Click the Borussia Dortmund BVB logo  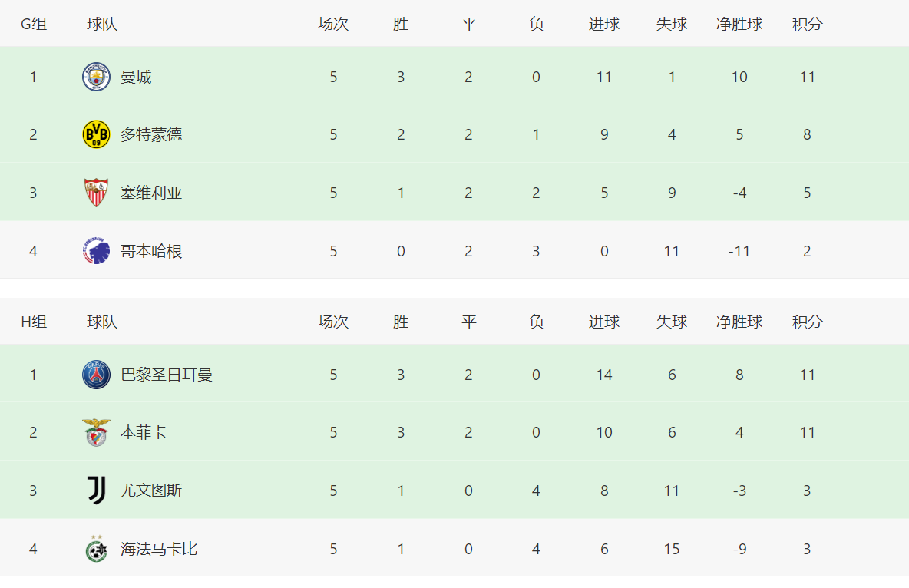click(x=96, y=134)
